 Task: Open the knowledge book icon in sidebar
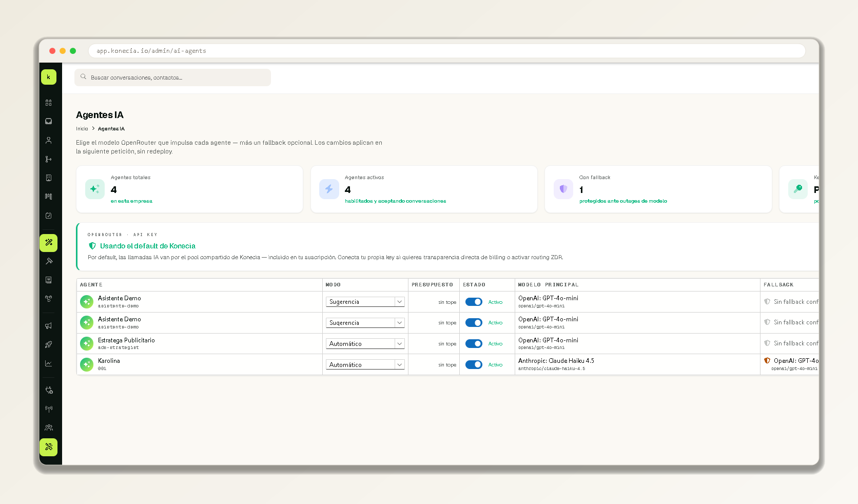tap(49, 280)
